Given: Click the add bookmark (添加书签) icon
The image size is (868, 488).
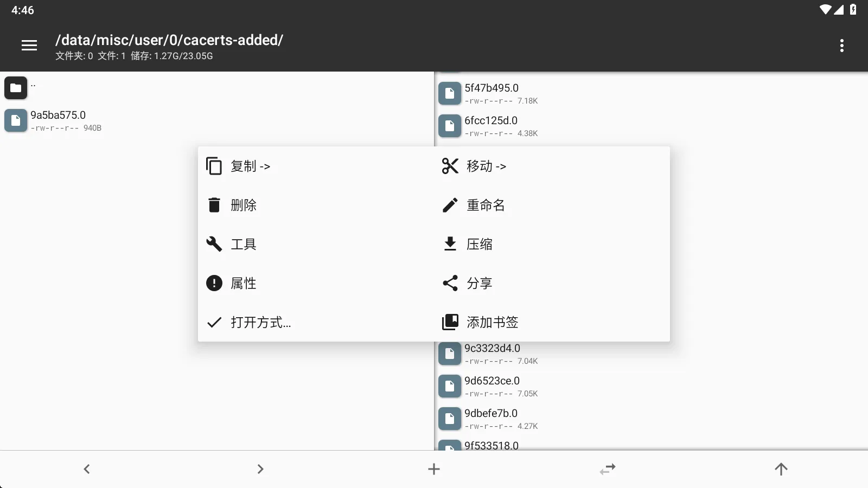Looking at the screenshot, I should coord(450,322).
